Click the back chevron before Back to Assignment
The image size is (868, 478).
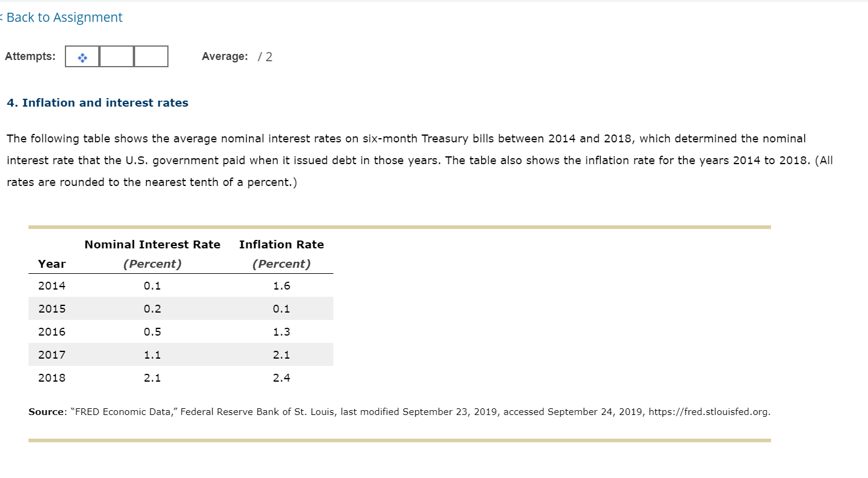click(x=2, y=17)
